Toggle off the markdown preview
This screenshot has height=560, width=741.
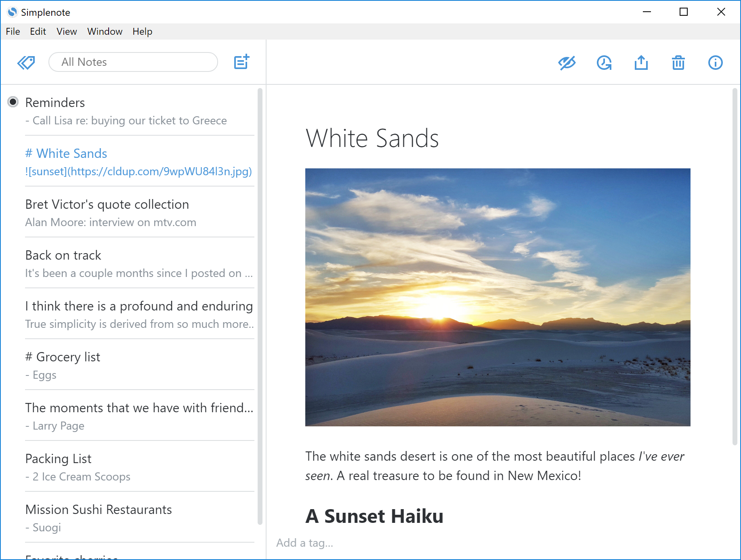(567, 63)
